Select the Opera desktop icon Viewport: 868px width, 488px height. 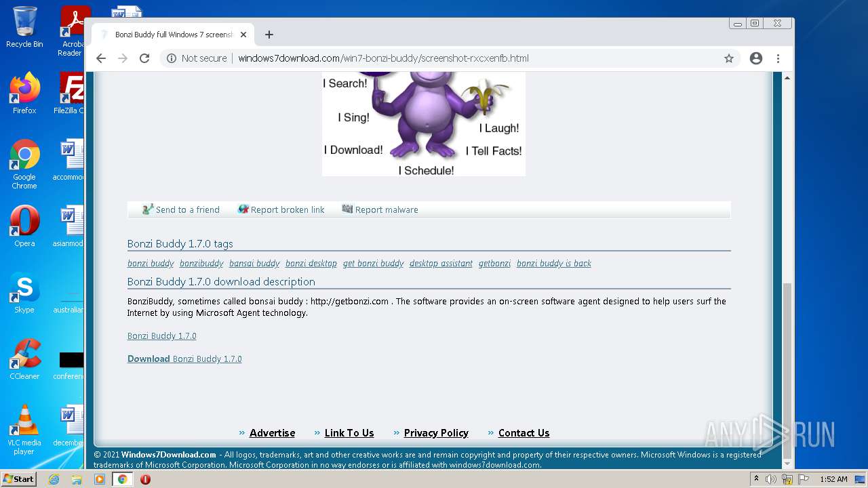point(24,226)
